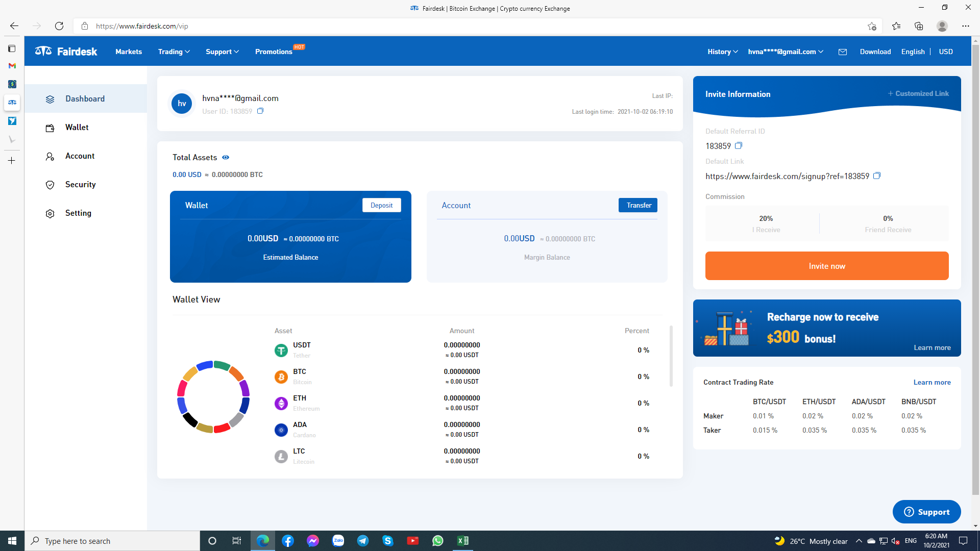Screen dimensions: 980x551
Task: Click the copy icon next to User ID
Action: (260, 111)
